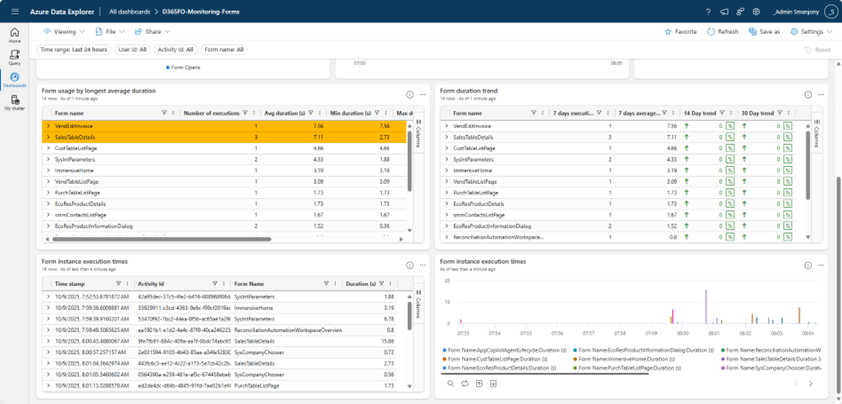
Task: Open the Share menu
Action: pyautogui.click(x=152, y=32)
